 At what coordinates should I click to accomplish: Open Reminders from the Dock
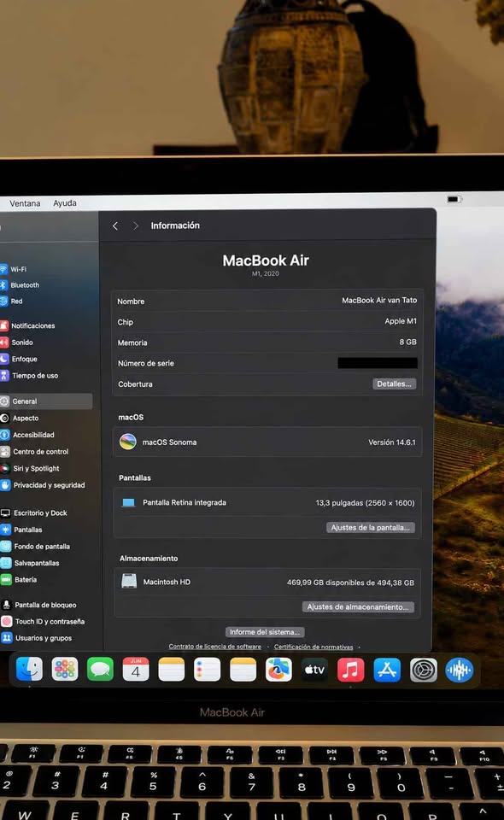coord(207,670)
